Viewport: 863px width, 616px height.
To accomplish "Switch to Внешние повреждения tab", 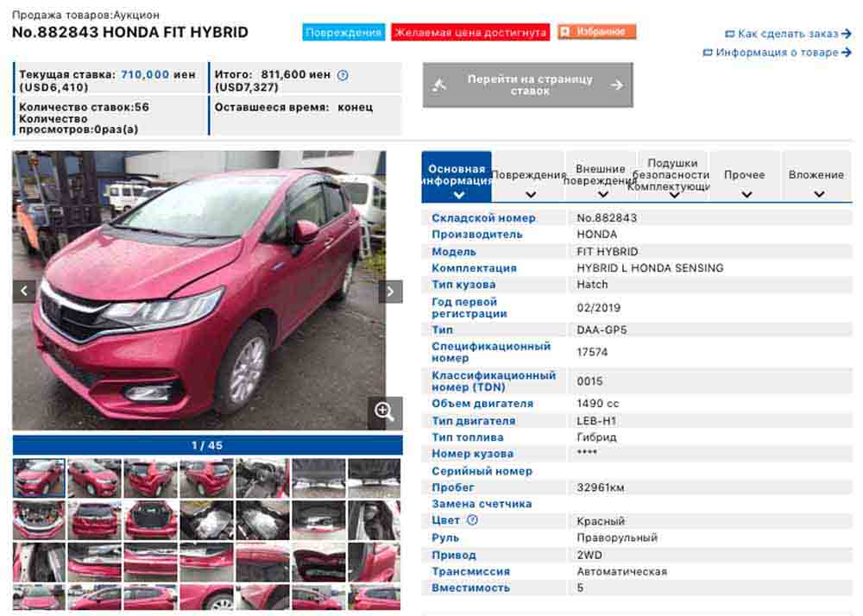I will (x=601, y=176).
